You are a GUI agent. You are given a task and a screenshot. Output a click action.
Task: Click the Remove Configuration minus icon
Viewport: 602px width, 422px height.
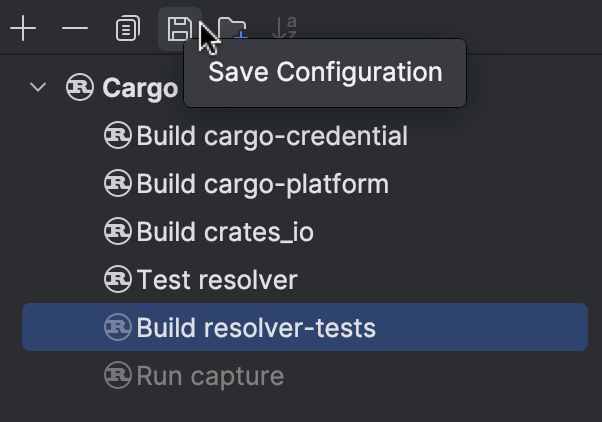(75, 28)
